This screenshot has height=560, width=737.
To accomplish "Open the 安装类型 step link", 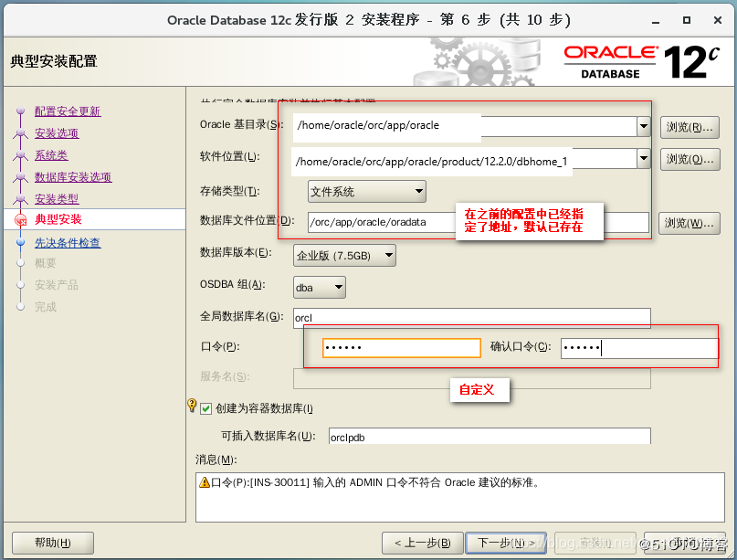I will pos(57,198).
